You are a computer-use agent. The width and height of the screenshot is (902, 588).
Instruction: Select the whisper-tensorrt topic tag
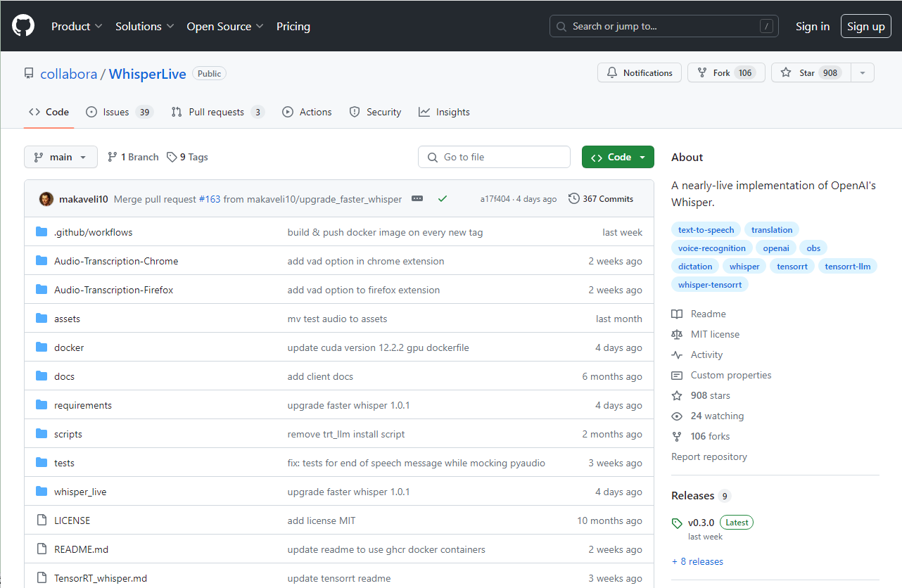pos(710,285)
